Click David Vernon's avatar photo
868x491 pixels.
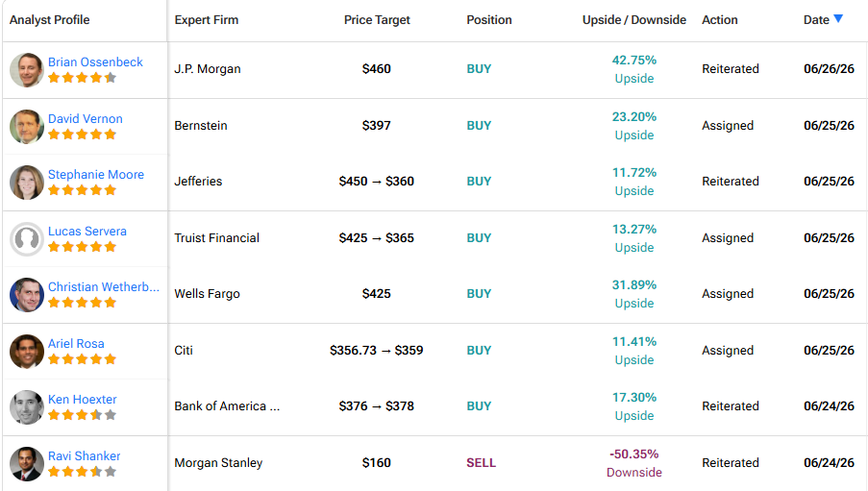pos(27,126)
